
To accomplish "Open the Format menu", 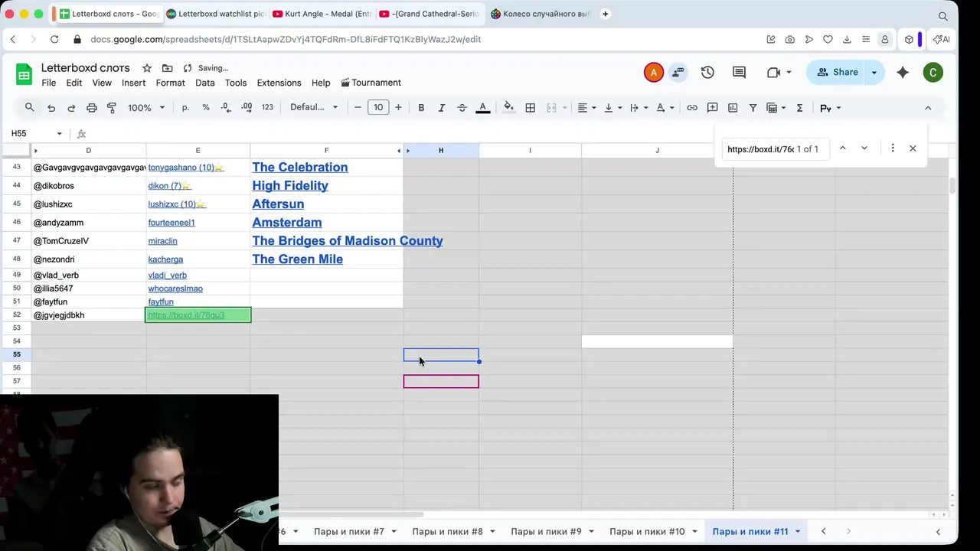I will tap(170, 83).
